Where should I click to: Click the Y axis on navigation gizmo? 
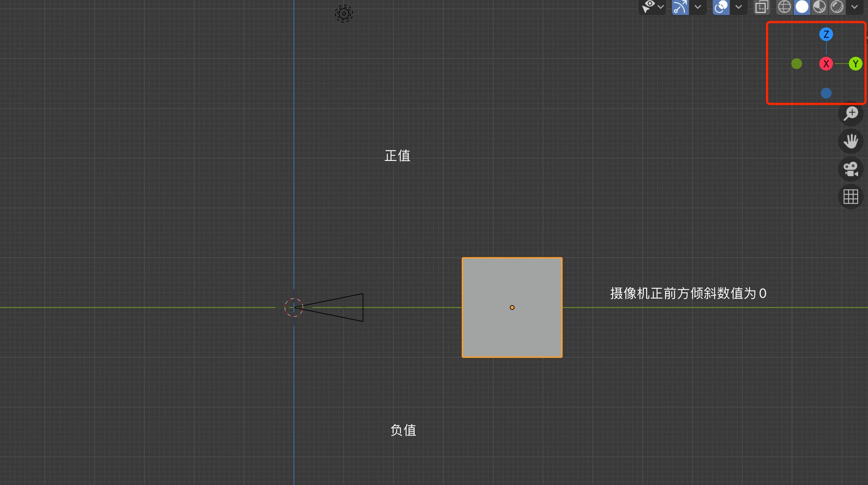[x=856, y=64]
